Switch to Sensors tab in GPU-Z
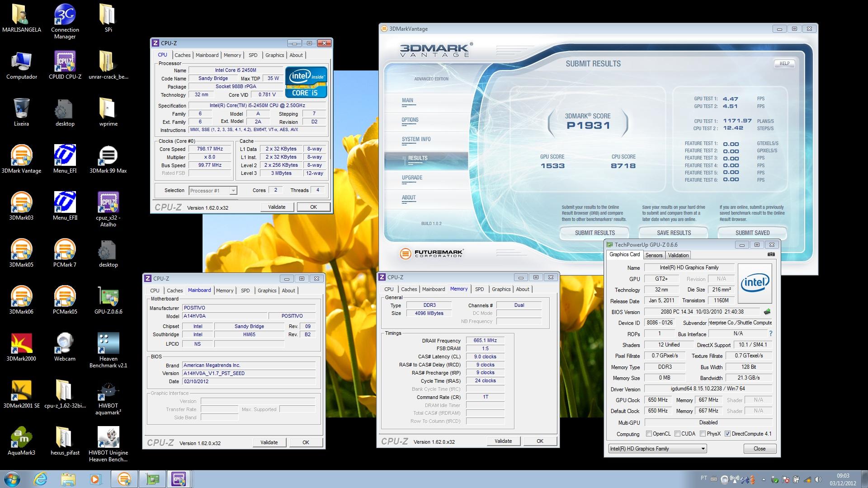Screen dimensions: 868x488 (x=654, y=255)
